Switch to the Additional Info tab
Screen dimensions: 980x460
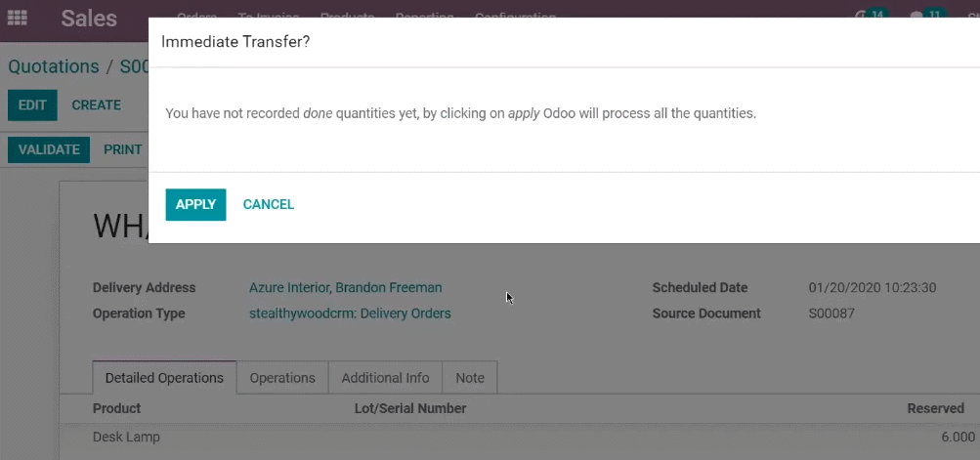pos(385,378)
